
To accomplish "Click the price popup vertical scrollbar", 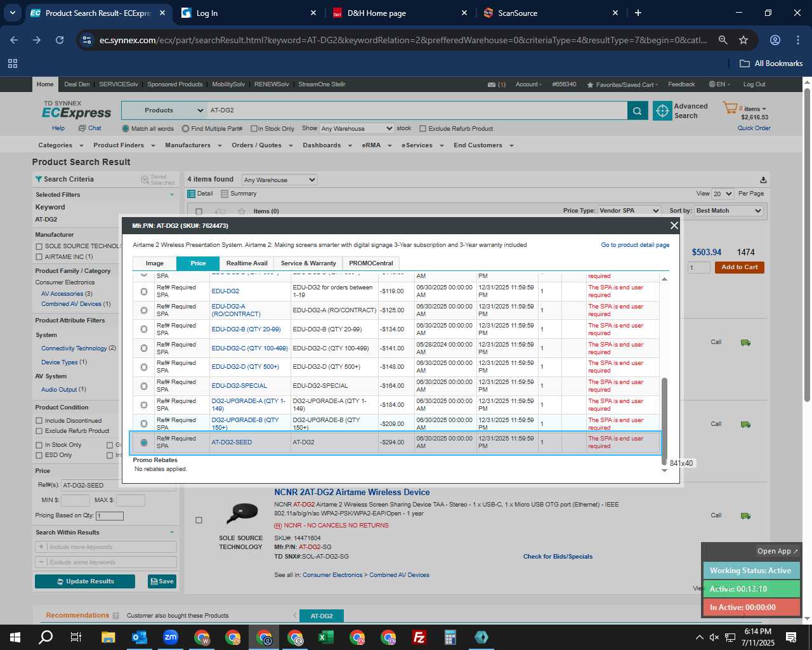I will tap(664, 420).
